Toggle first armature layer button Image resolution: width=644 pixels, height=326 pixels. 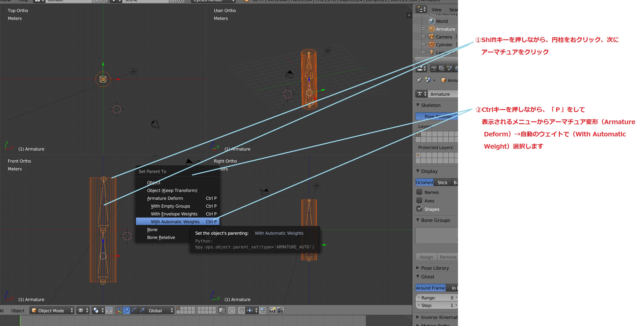418,134
